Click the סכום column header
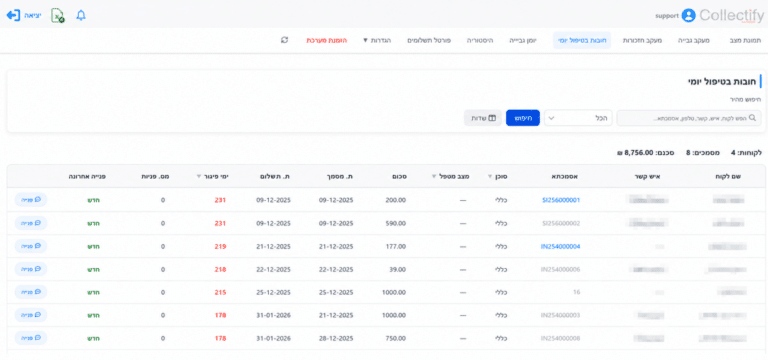The height and width of the screenshot is (360, 768). pyautogui.click(x=399, y=177)
